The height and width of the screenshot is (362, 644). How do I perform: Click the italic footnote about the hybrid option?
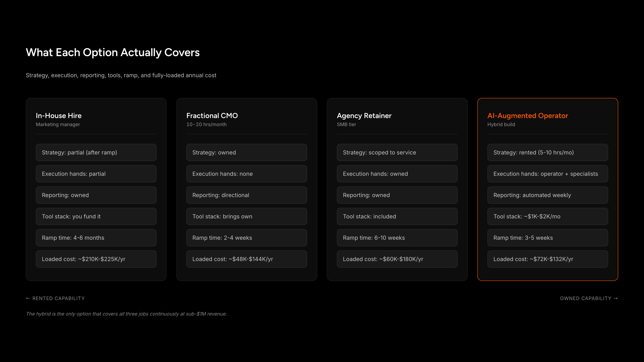pyautogui.click(x=127, y=314)
